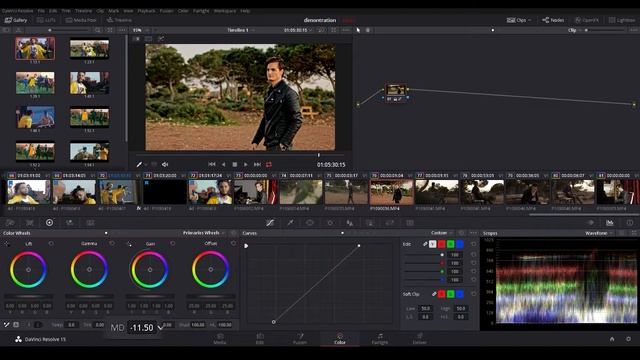Click the Gamma master wheel slider
This screenshot has height=360, width=640.
[x=89, y=296]
